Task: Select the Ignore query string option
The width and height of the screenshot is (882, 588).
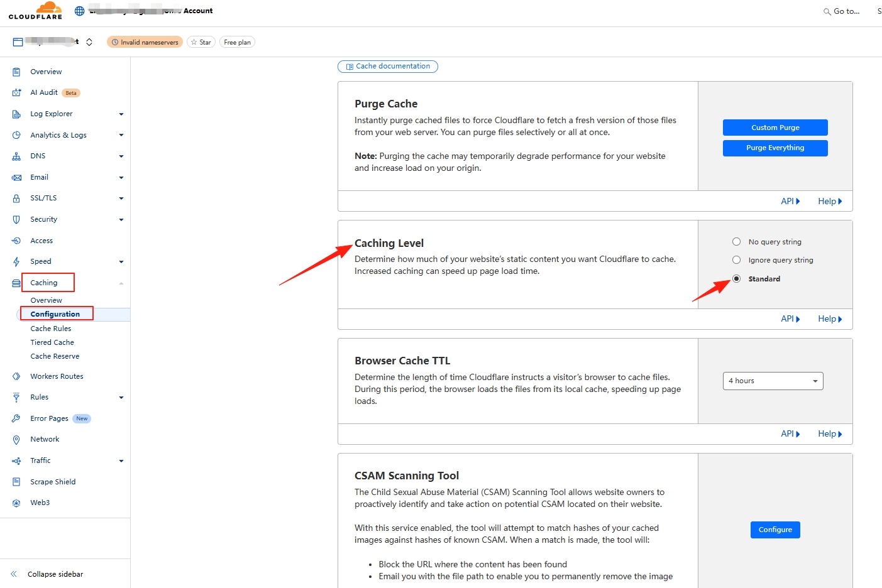Action: pyautogui.click(x=736, y=260)
